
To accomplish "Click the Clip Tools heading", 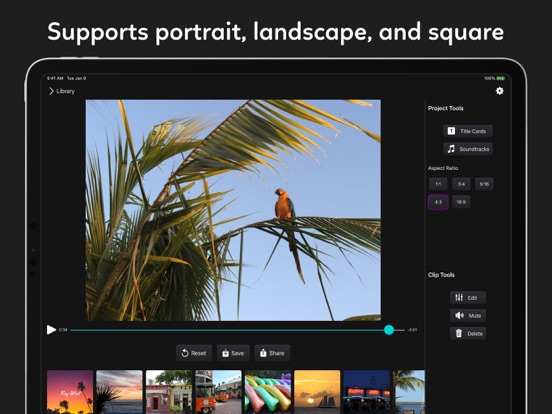I will (441, 275).
